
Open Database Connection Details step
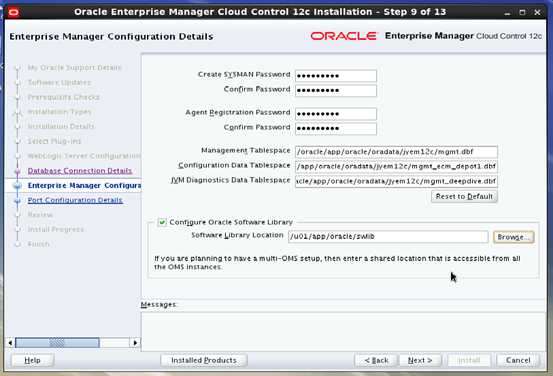pos(80,171)
